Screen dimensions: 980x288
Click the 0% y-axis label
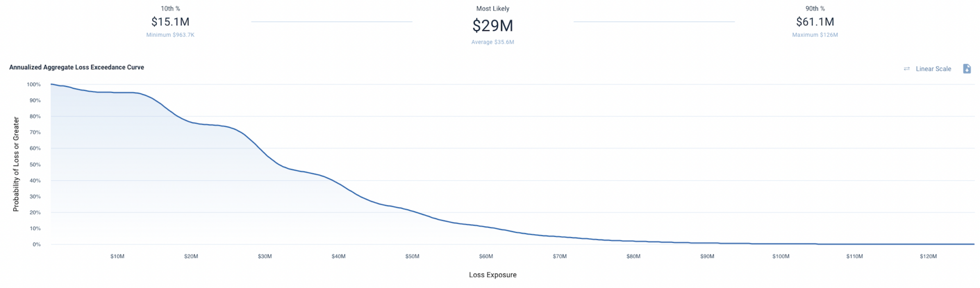point(36,244)
